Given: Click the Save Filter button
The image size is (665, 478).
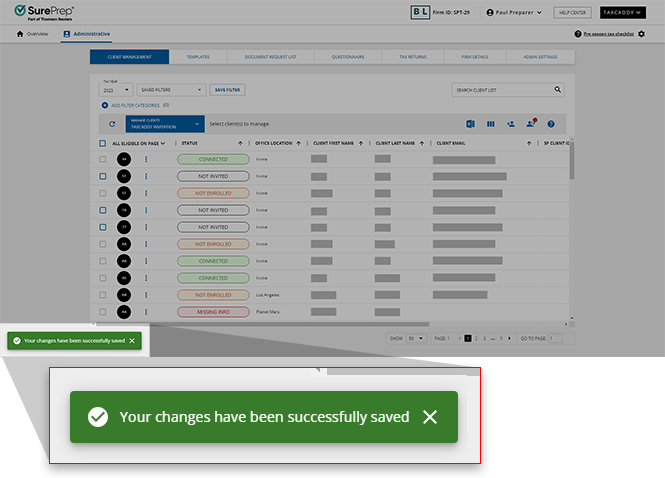Looking at the screenshot, I should [x=227, y=90].
